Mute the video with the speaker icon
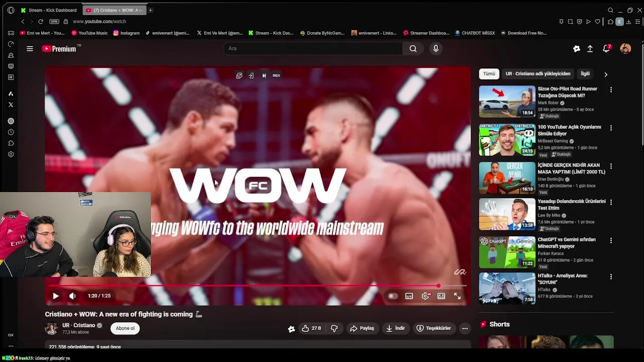 72,296
